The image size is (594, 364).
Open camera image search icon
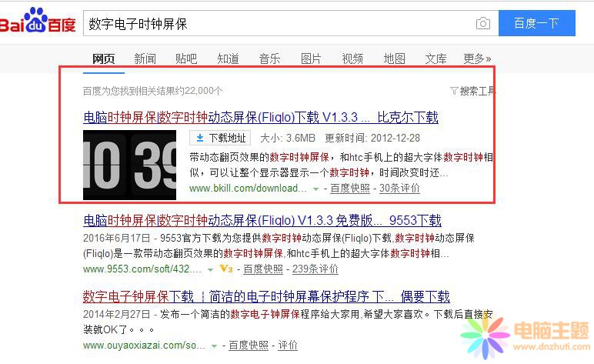pos(482,24)
